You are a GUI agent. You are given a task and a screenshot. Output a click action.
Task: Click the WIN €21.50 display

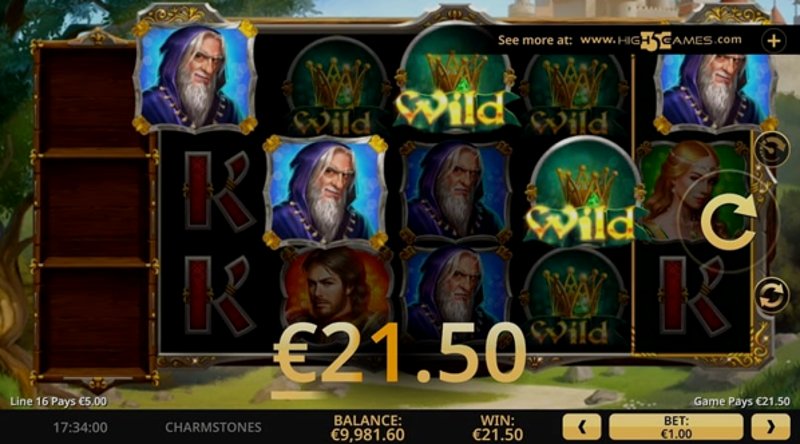point(497,428)
